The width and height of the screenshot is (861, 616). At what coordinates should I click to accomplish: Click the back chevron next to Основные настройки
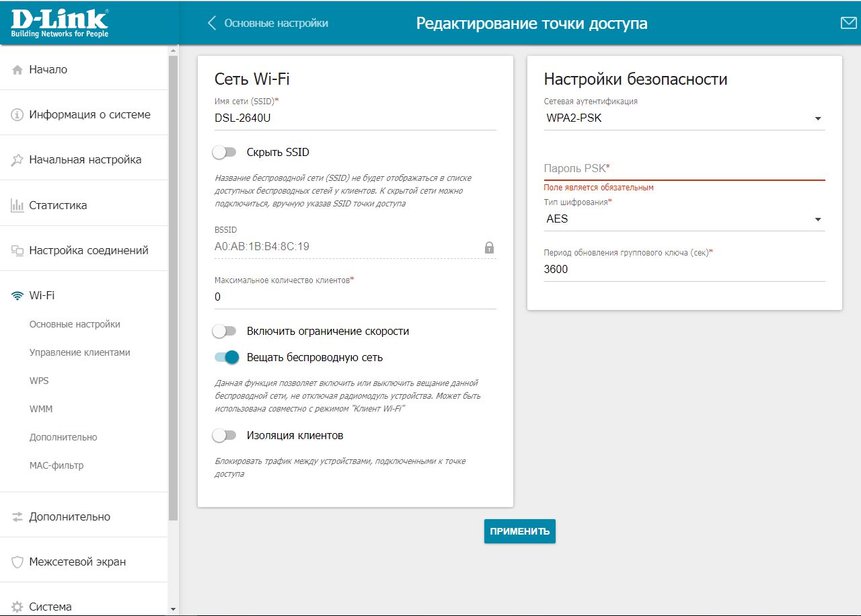(x=212, y=23)
